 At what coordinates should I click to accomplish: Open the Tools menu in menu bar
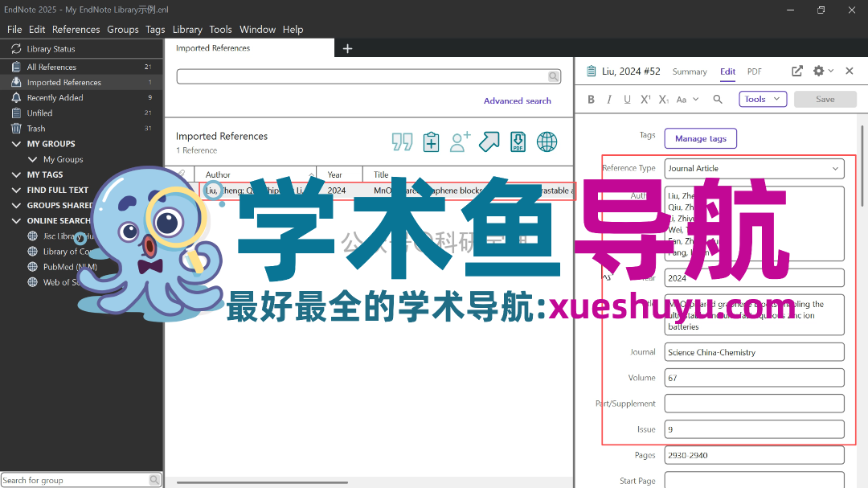click(220, 30)
